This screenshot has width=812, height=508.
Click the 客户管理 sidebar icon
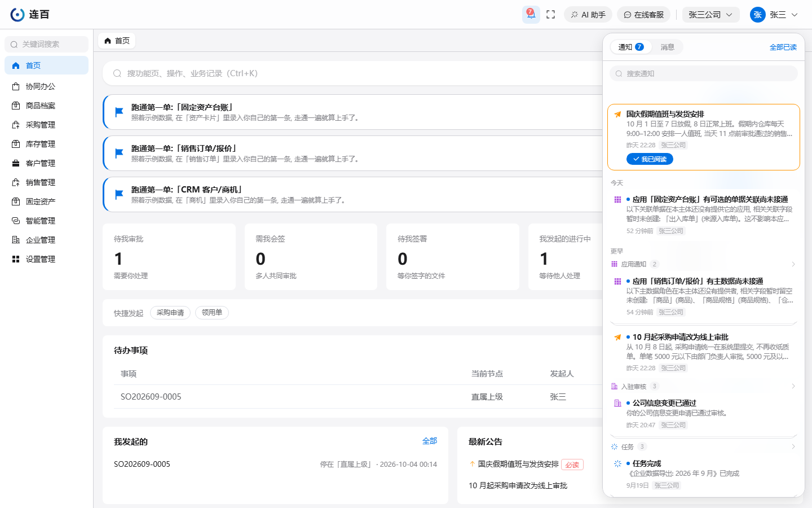coord(16,163)
